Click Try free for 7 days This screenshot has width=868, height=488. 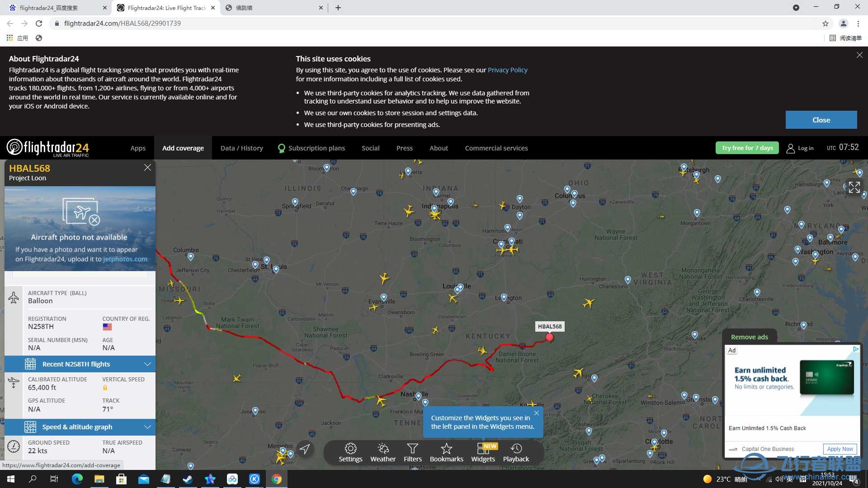(747, 148)
